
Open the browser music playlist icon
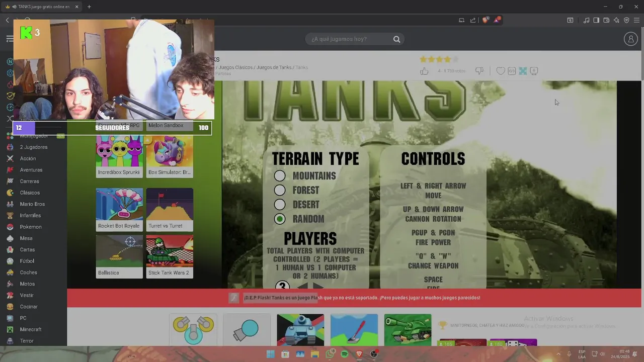point(586,20)
